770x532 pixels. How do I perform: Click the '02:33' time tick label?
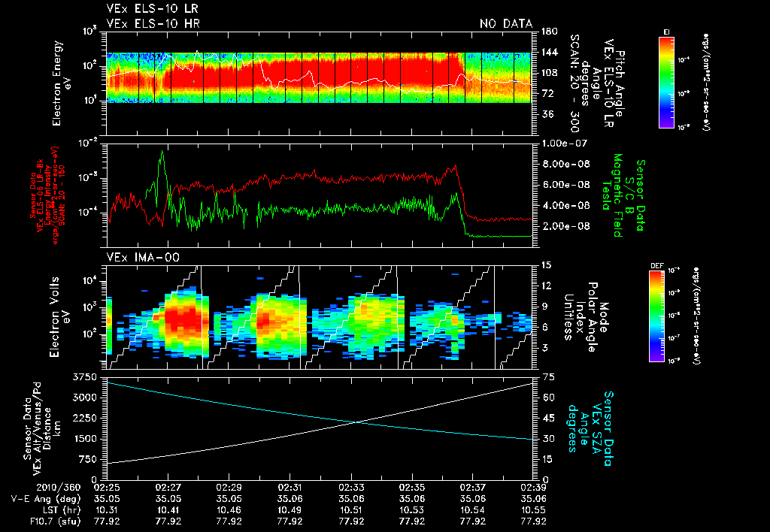(x=351, y=488)
